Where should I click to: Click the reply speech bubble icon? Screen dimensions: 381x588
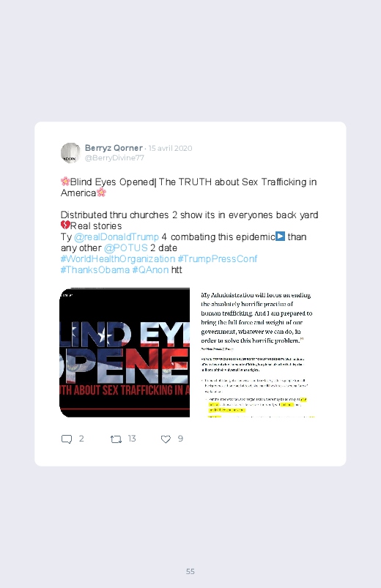coord(67,439)
